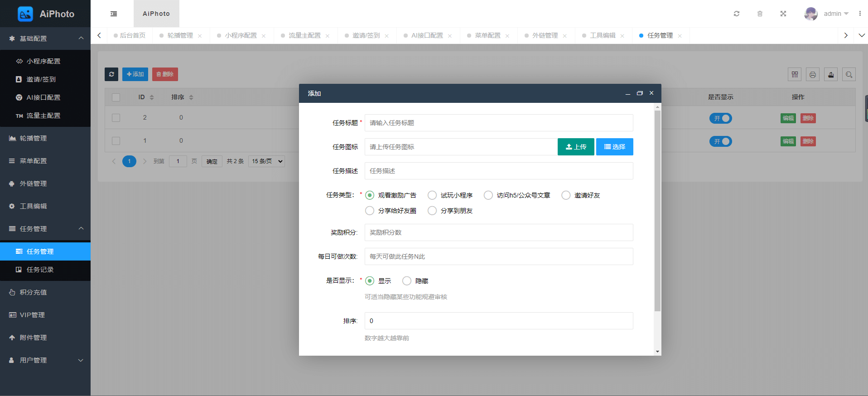Close the 小程序配置 tab via its x
The height and width of the screenshot is (396, 868).
point(264,36)
